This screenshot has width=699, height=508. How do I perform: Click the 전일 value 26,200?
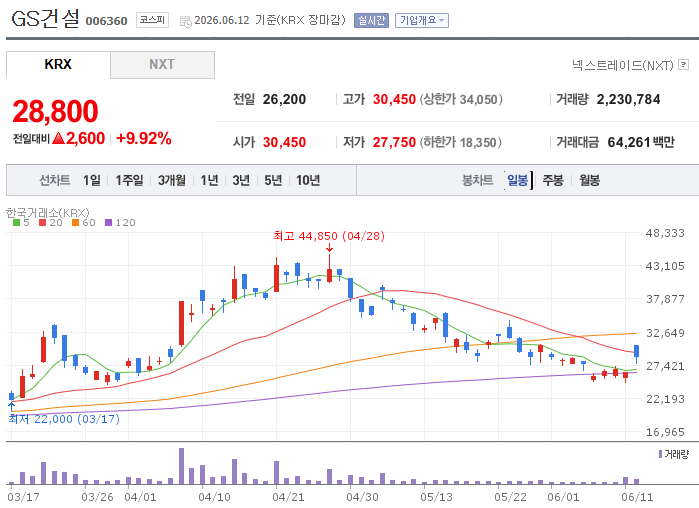[x=284, y=99]
